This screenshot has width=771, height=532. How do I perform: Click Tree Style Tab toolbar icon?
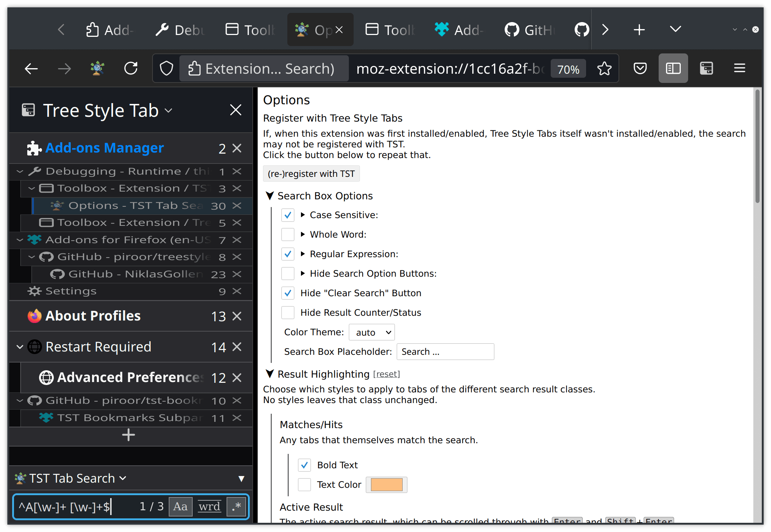point(706,69)
